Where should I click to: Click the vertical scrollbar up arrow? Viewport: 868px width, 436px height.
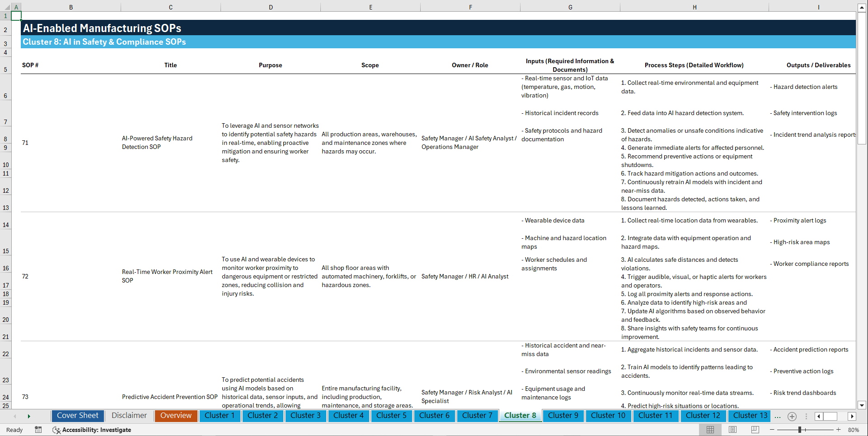[862, 7]
